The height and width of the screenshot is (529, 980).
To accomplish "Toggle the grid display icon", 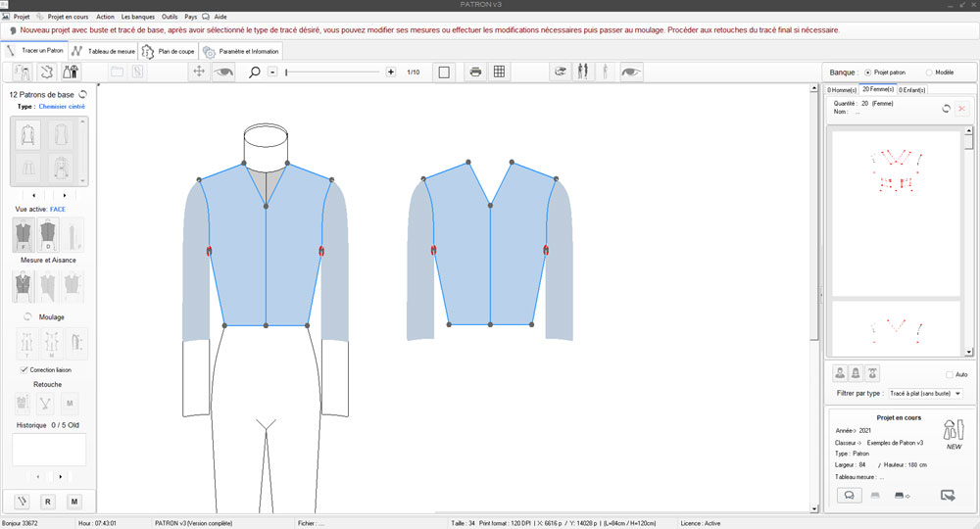I will coord(499,72).
